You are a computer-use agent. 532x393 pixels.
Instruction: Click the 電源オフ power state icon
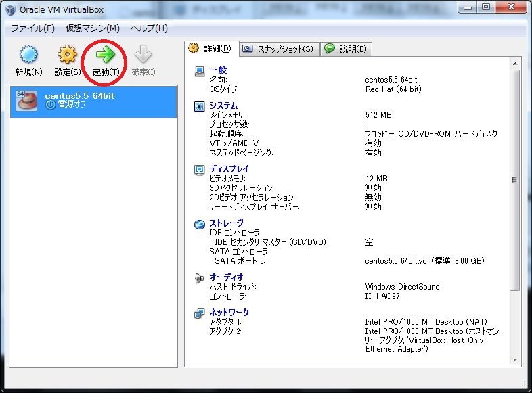coord(50,105)
